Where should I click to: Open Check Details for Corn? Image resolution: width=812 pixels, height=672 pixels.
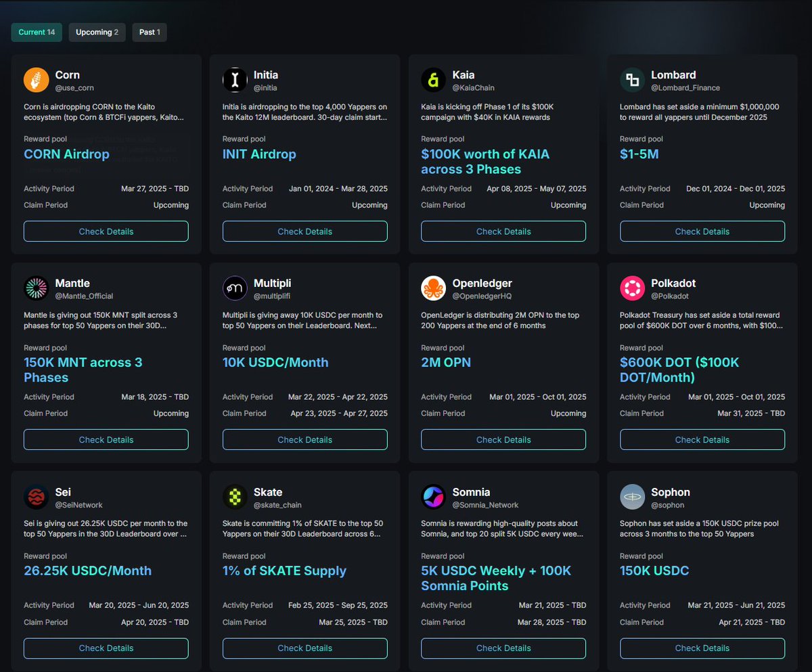[x=106, y=231]
